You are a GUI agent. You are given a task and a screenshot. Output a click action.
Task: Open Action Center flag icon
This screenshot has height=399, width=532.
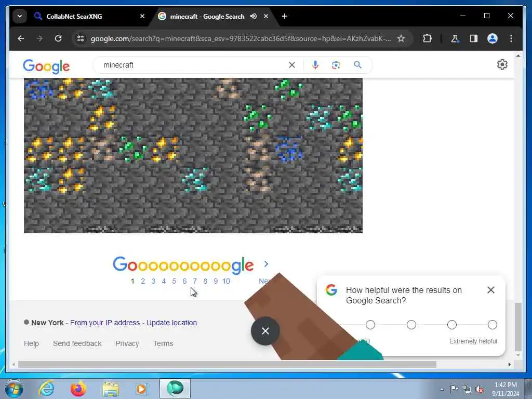click(454, 389)
